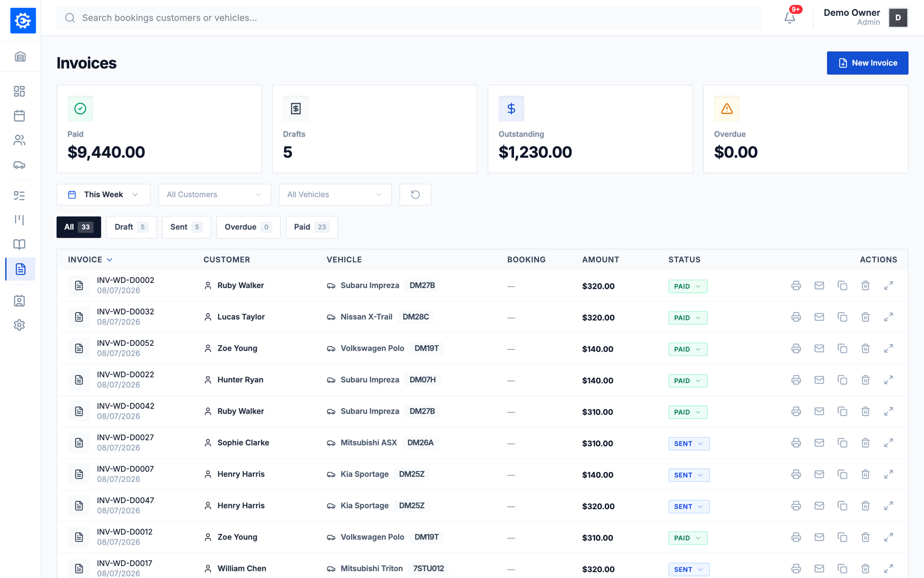Viewport: 924px width, 578px height.
Task: Open the This Week date dropdown
Action: [x=103, y=194]
